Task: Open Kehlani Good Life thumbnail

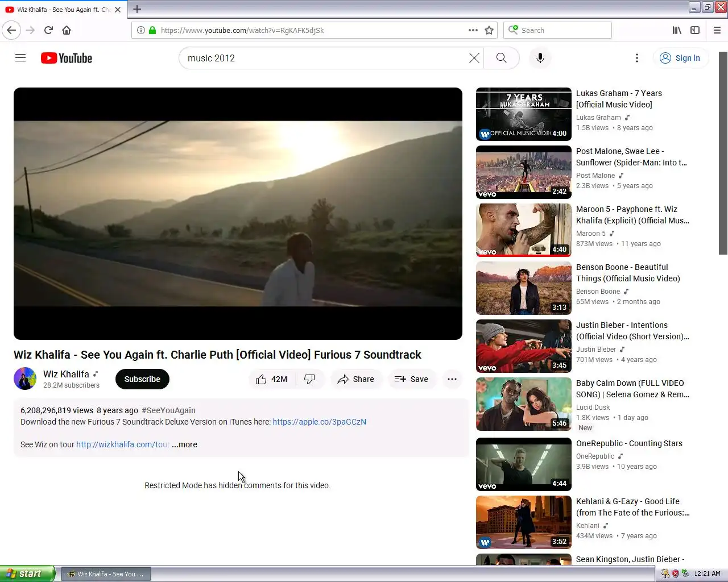Action: coord(524,522)
